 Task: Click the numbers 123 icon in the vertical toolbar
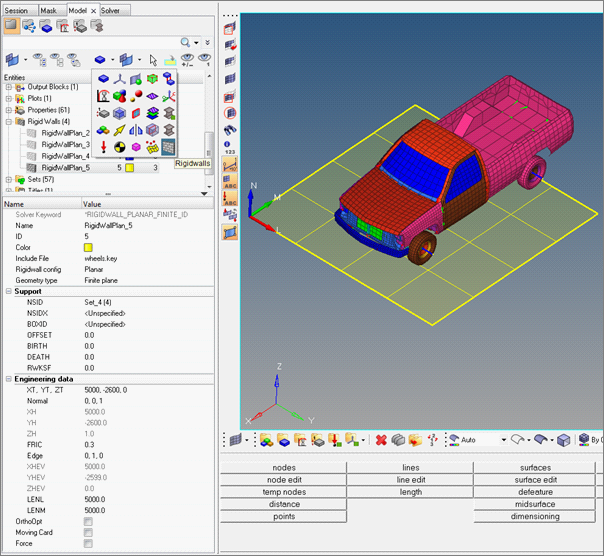point(229,148)
